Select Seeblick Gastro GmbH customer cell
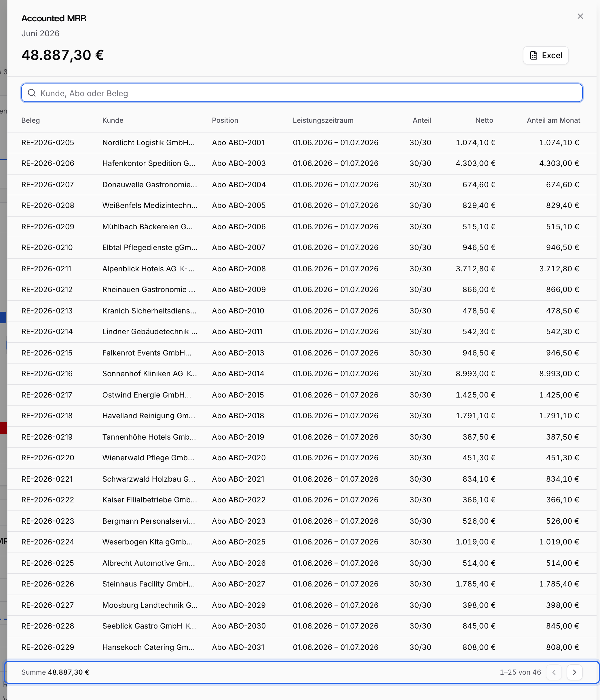Screen dimensions: 600x700 click(x=149, y=626)
